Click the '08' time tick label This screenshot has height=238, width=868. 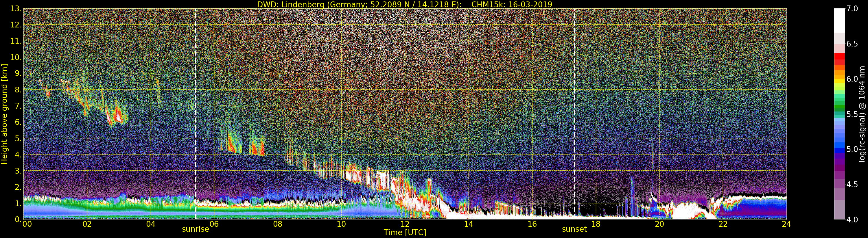point(278,224)
